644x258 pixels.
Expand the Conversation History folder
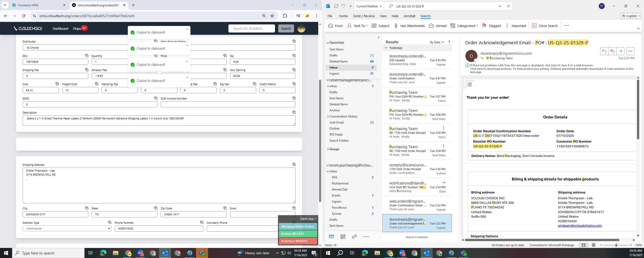[x=328, y=116]
